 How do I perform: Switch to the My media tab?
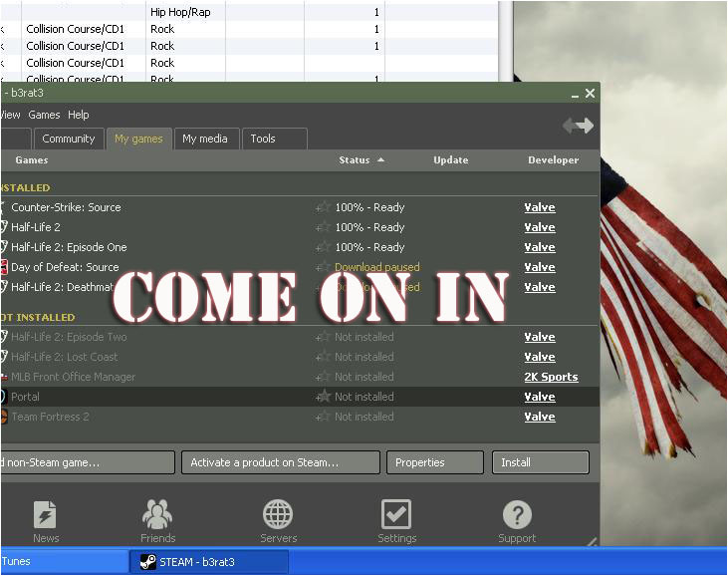tap(205, 139)
